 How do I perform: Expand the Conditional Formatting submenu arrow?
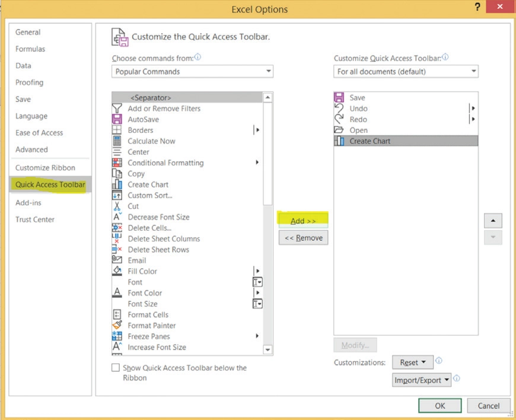tap(257, 163)
